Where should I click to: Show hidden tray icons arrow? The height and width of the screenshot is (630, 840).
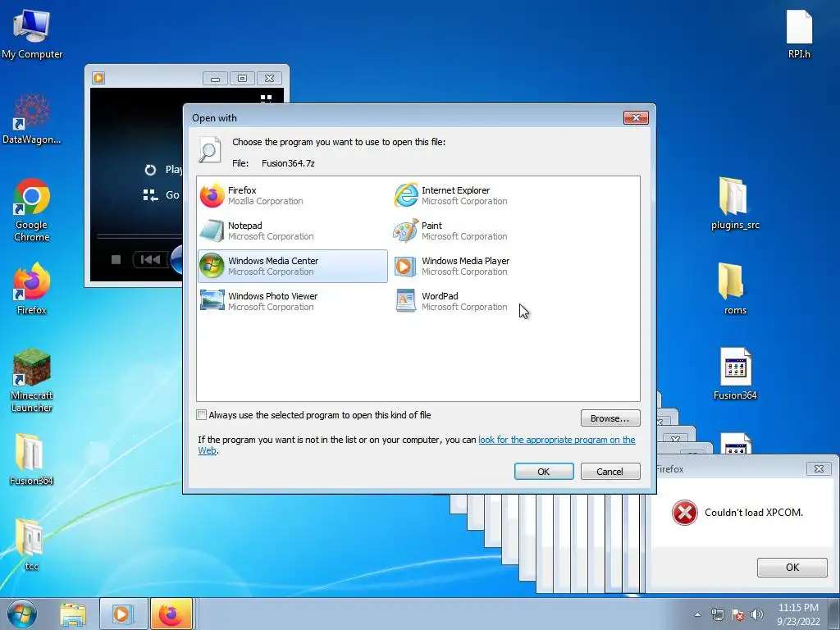tap(697, 614)
